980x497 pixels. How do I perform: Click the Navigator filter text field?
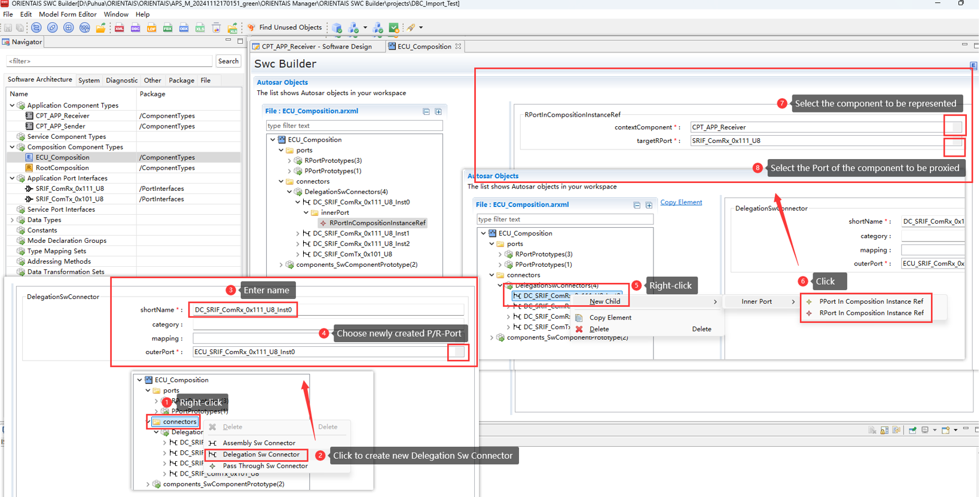click(109, 61)
